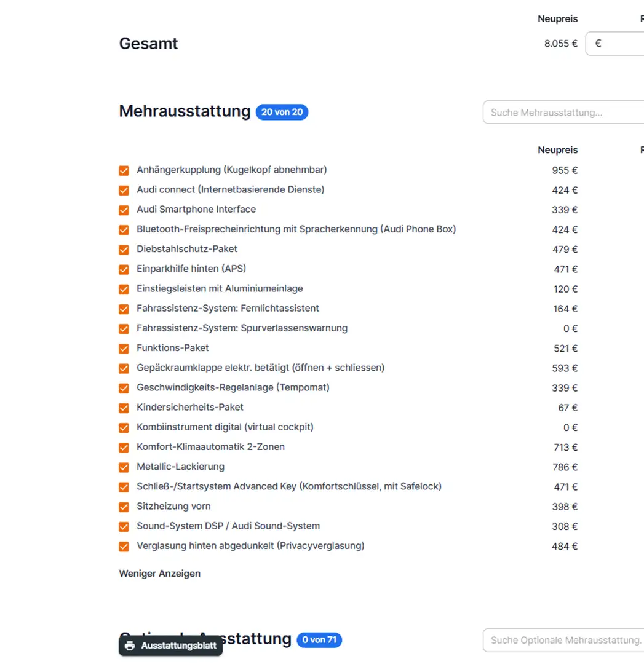Deselect Bluetooth-Freisprecheinrichtung checkbox
This screenshot has width=644, height=664.
coord(124,230)
